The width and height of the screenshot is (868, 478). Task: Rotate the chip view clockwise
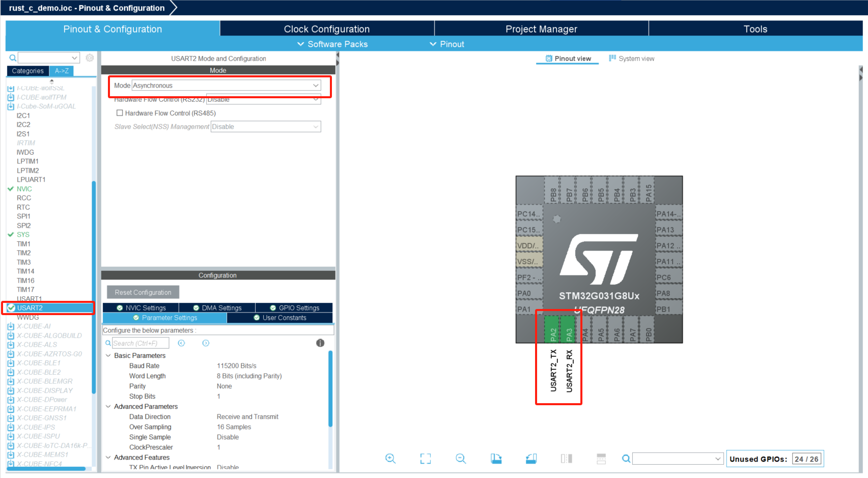click(496, 459)
